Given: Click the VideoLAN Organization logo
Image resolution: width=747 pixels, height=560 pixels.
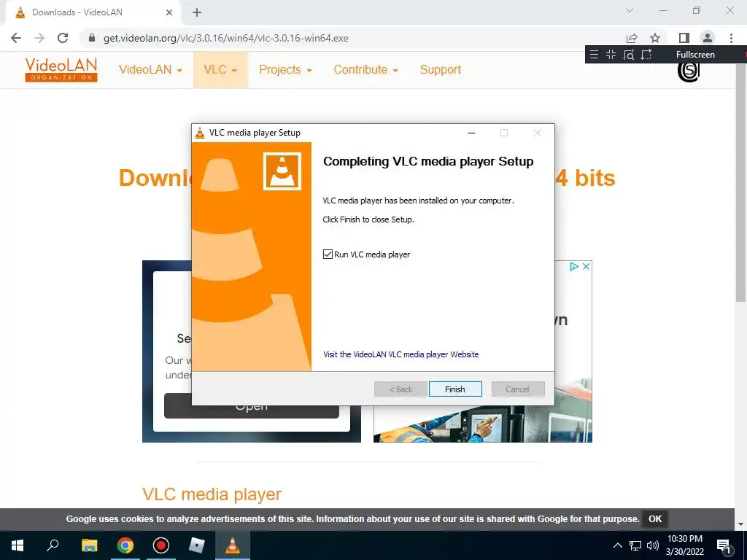Looking at the screenshot, I should click(61, 70).
